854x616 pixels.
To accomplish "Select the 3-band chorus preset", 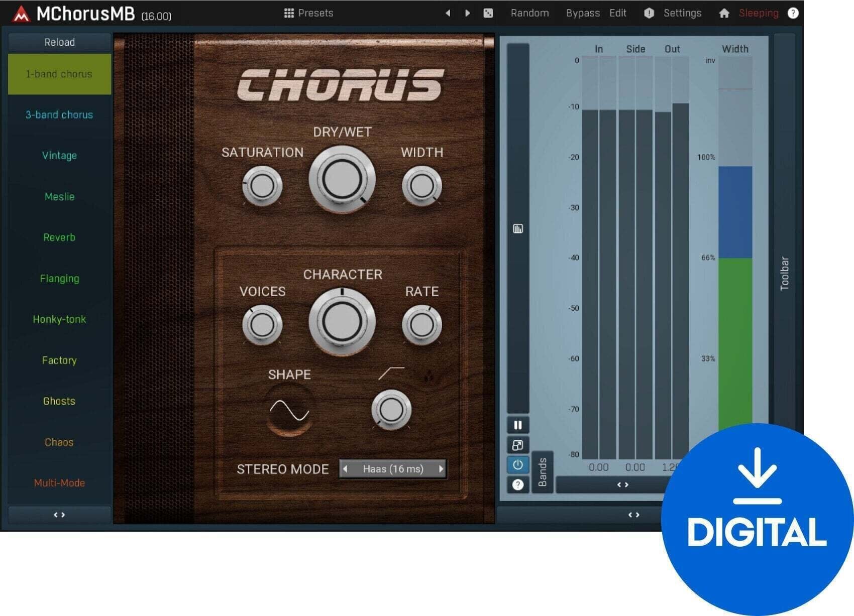I will tap(59, 115).
